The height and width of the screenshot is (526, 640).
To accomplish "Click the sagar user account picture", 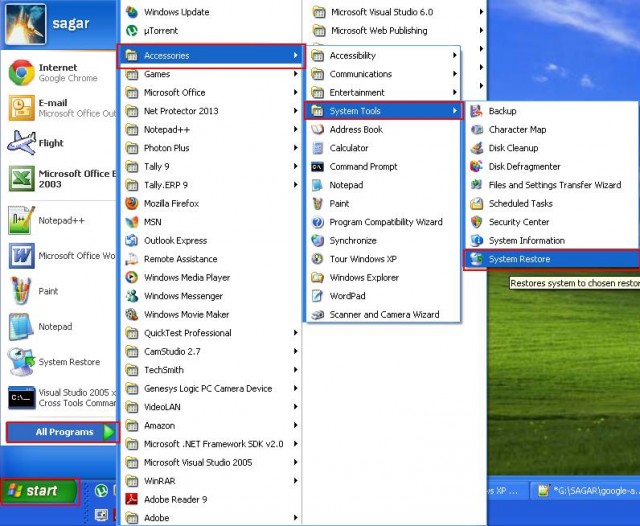I will [25, 24].
